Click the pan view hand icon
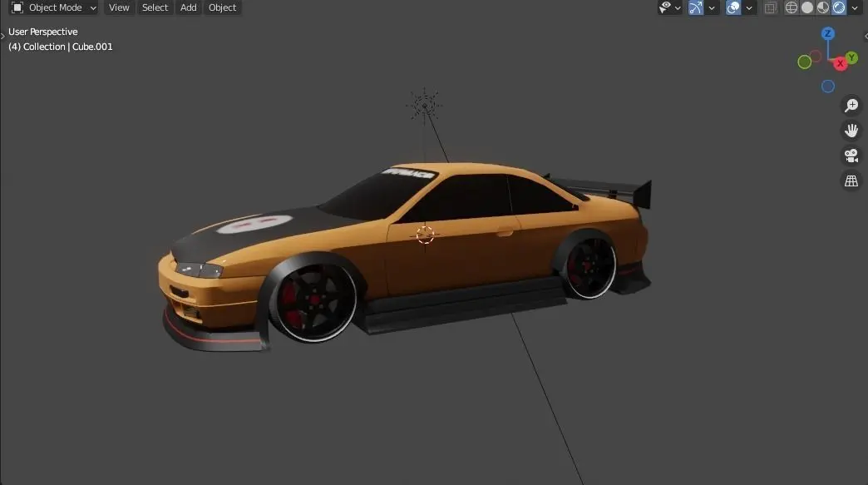Screen dimensions: 868x485 coord(851,131)
